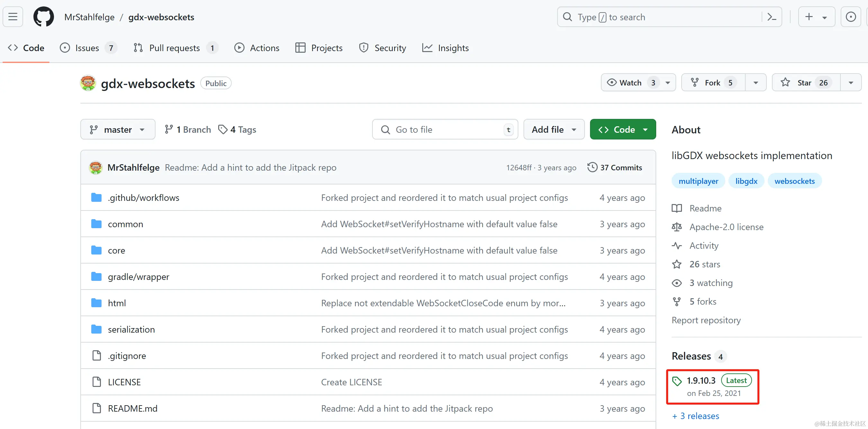Open the Apache-2.0 license link
868x429 pixels.
coord(727,227)
